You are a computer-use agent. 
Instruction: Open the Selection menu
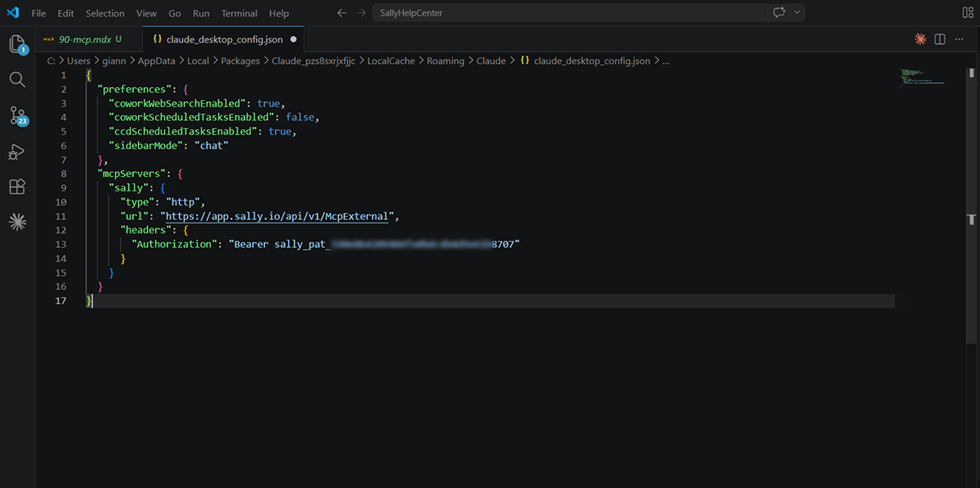coord(105,13)
